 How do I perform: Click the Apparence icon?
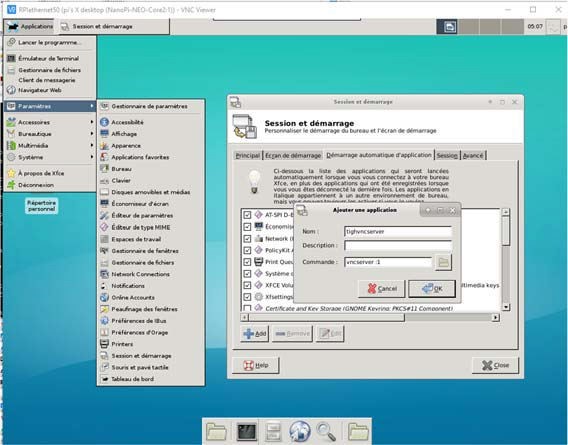104,145
